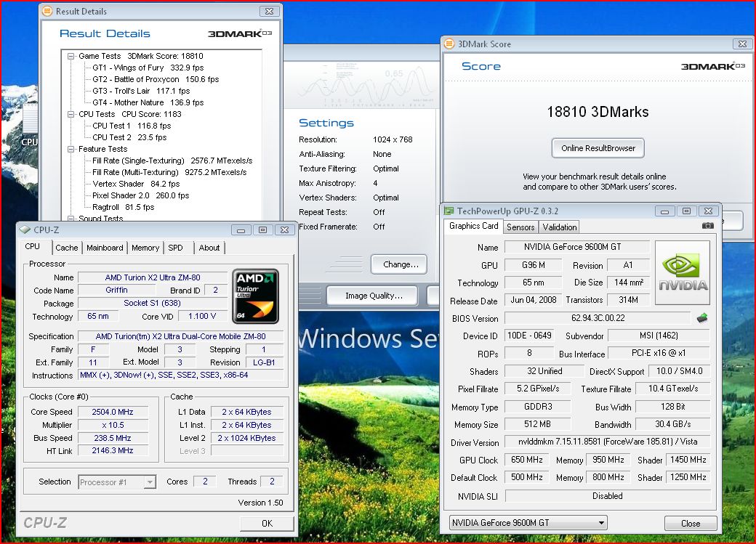Open the Processor #1 selection dropdown
The width and height of the screenshot is (756, 544).
[150, 482]
